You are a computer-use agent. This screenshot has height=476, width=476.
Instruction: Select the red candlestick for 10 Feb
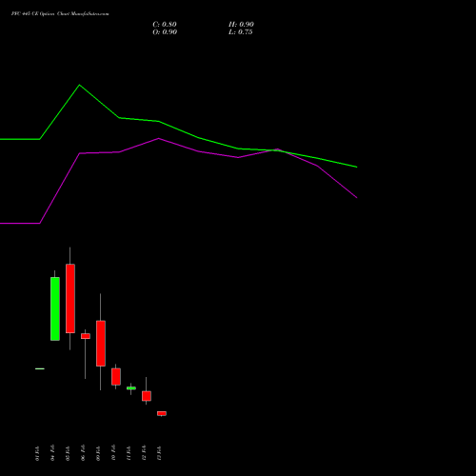pyautogui.click(x=116, y=377)
